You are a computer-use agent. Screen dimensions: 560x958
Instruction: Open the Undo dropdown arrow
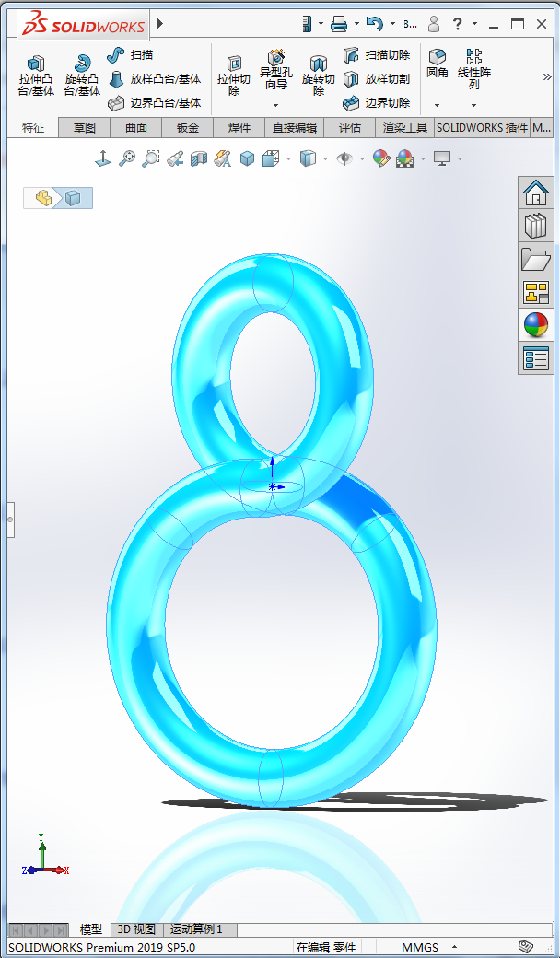(x=392, y=24)
